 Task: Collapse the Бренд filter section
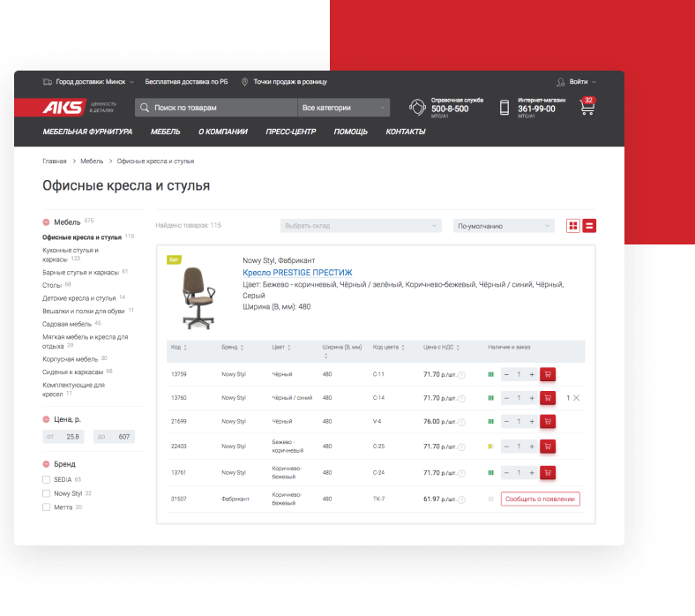(46, 464)
